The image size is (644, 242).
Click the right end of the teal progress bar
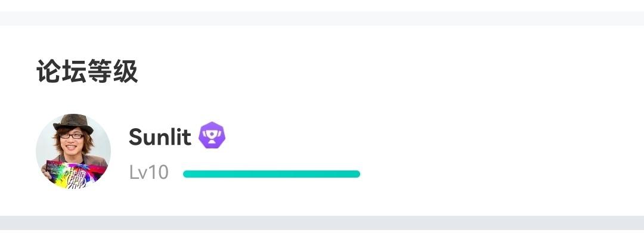tap(357, 174)
